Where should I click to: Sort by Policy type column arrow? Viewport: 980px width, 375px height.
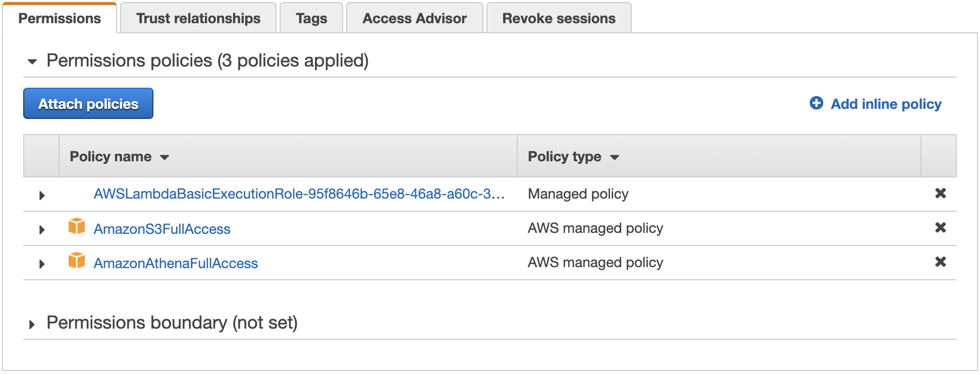coord(614,158)
